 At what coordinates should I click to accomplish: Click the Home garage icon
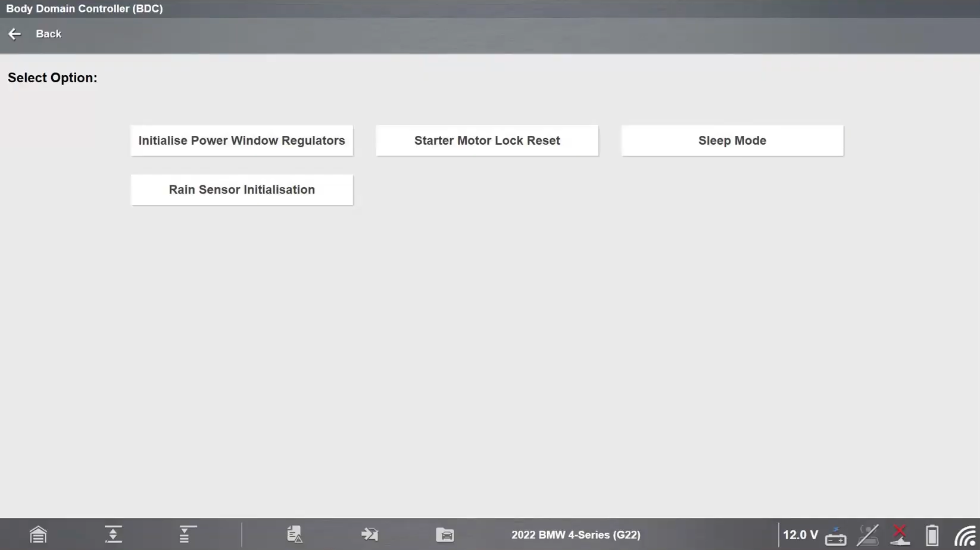pyautogui.click(x=38, y=535)
